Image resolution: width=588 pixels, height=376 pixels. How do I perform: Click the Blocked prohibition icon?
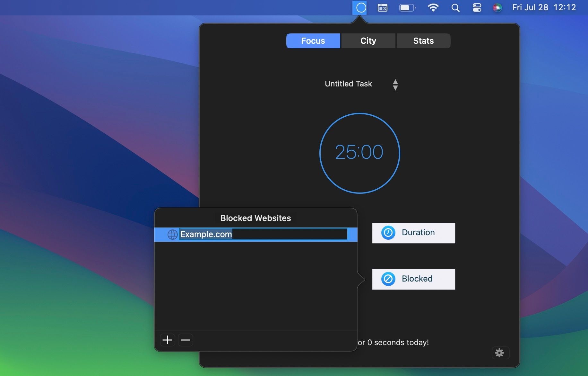point(388,279)
